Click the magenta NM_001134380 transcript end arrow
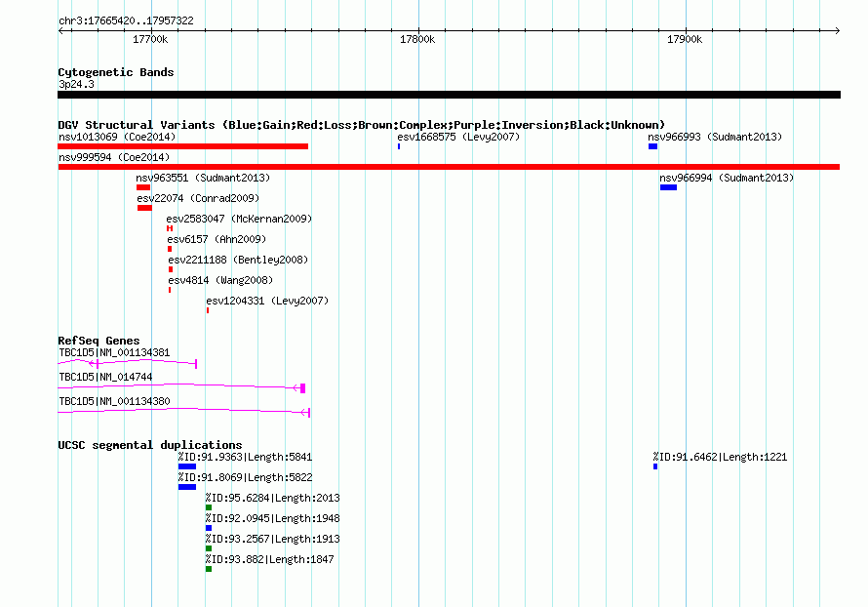Image resolution: width=868 pixels, height=607 pixels. (305, 413)
